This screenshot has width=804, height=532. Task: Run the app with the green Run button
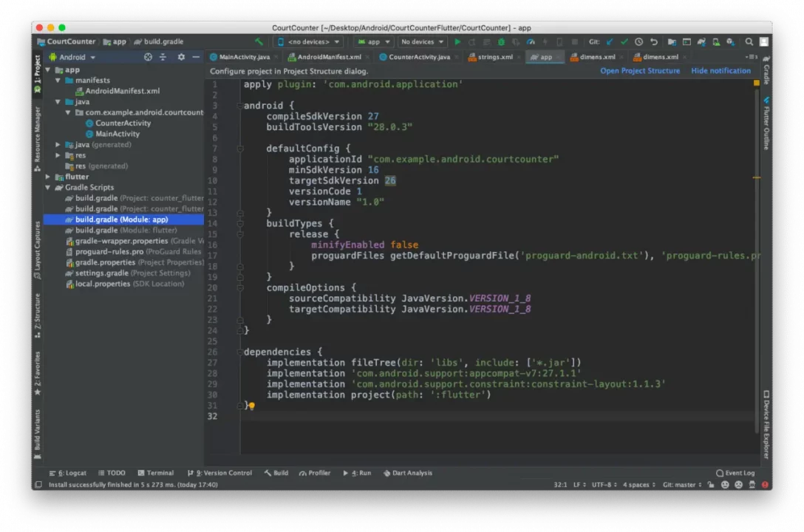coord(457,41)
